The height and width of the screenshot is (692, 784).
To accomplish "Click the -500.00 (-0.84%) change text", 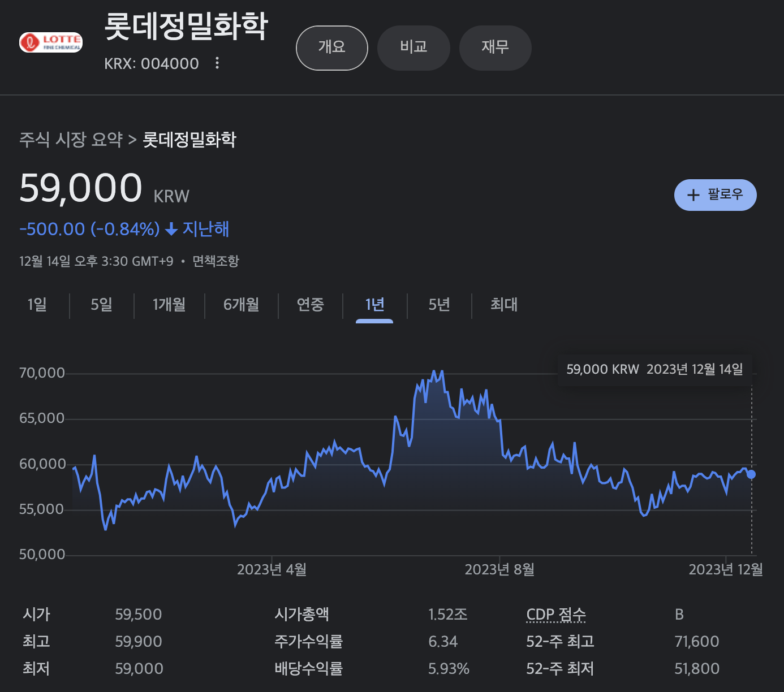I will click(90, 229).
